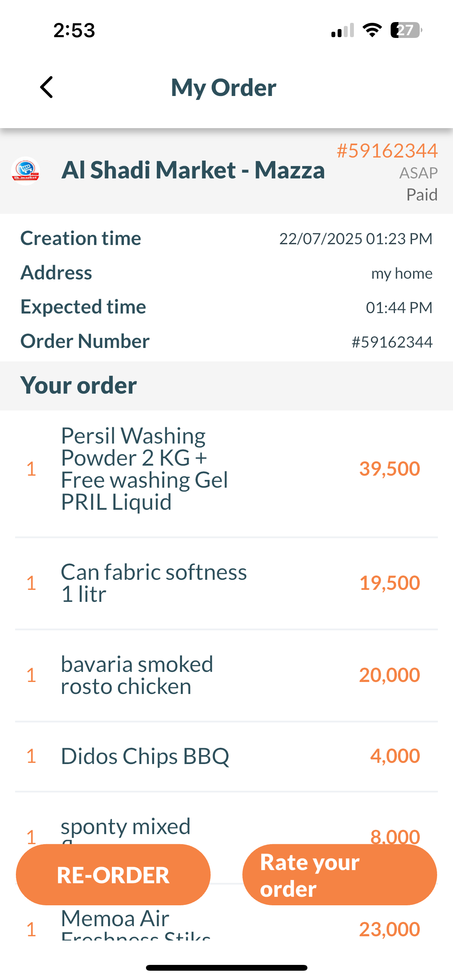
Task: Tap the home indicator bar
Action: [x=226, y=968]
